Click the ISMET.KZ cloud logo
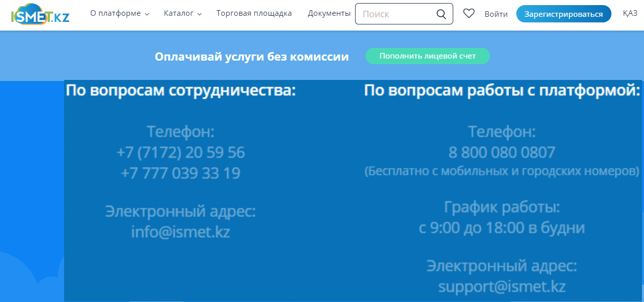The width and height of the screenshot is (644, 302). [x=40, y=14]
